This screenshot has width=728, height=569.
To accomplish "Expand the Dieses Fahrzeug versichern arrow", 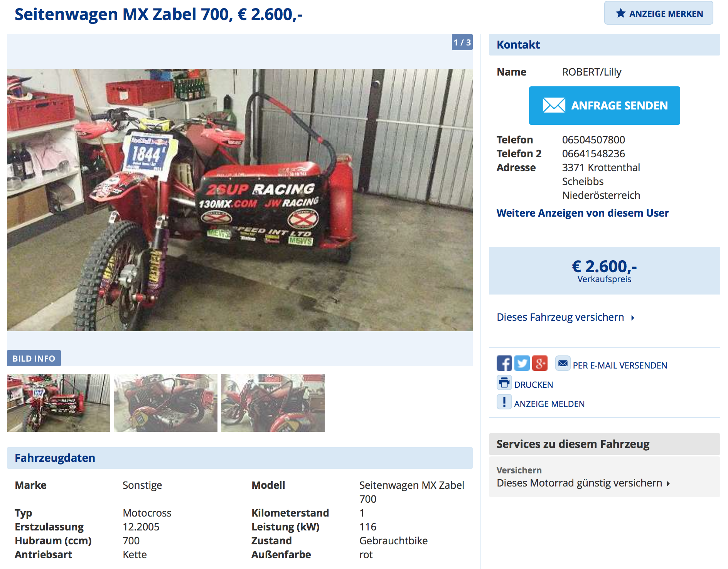I will (x=632, y=318).
